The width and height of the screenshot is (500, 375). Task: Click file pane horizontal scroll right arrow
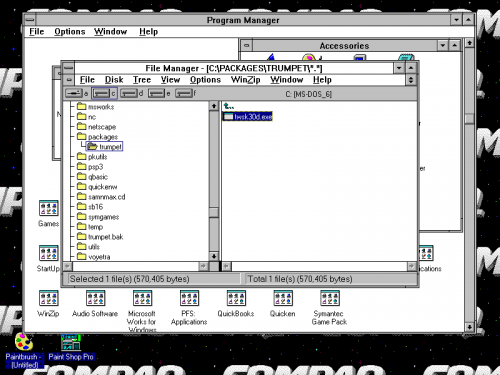[x=412, y=266]
